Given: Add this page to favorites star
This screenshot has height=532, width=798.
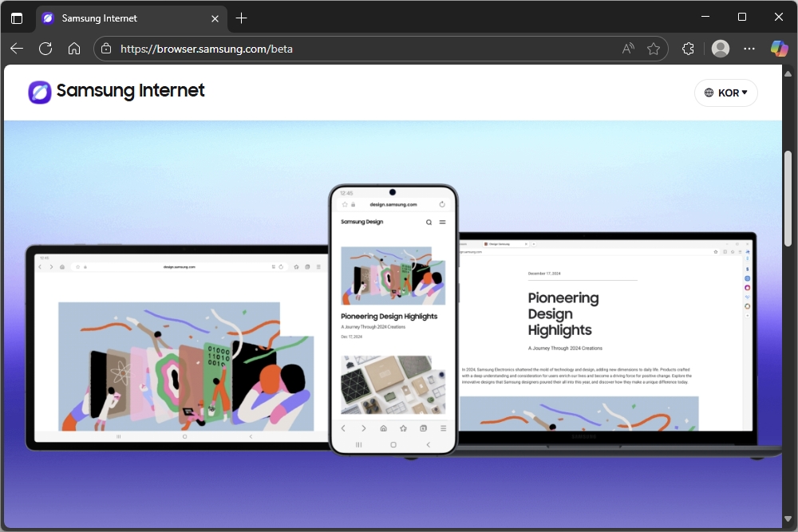Looking at the screenshot, I should pyautogui.click(x=654, y=49).
